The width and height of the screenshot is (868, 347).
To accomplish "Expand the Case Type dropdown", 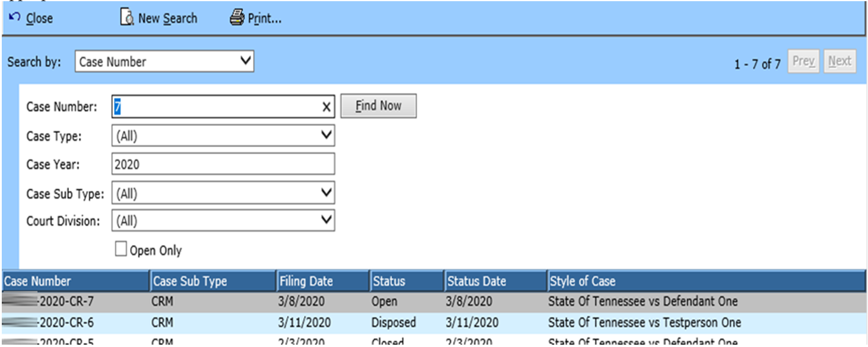I will pyautogui.click(x=223, y=136).
